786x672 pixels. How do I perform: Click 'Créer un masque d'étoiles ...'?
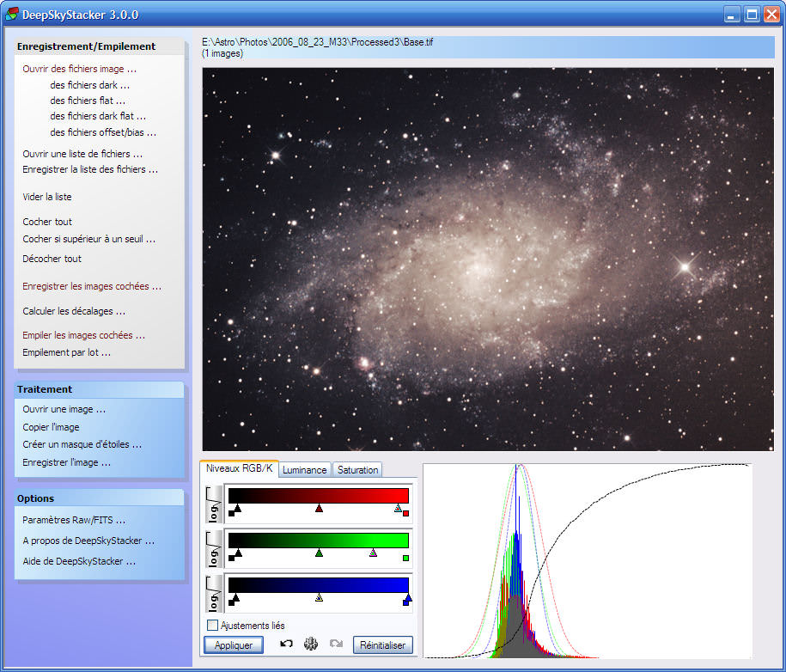[x=82, y=444]
